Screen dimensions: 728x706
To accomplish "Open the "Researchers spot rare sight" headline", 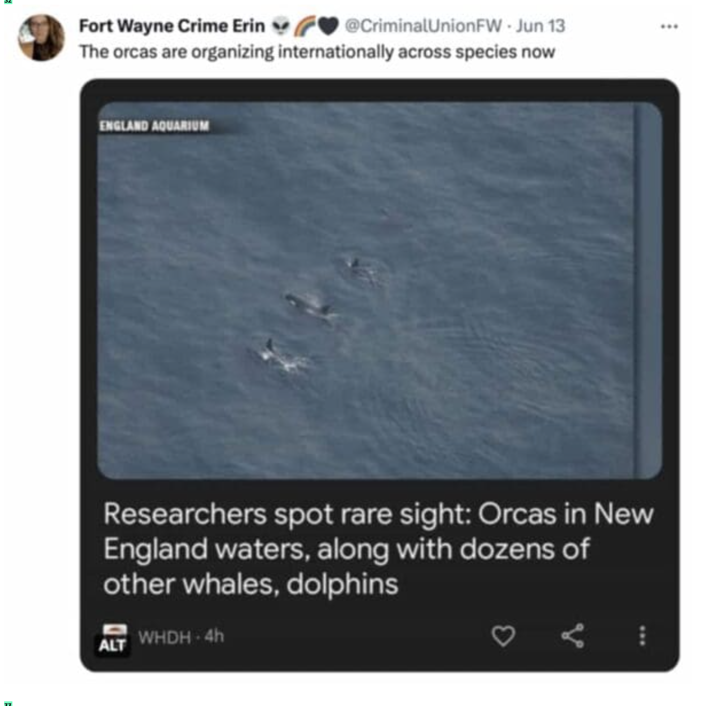I will point(377,549).
